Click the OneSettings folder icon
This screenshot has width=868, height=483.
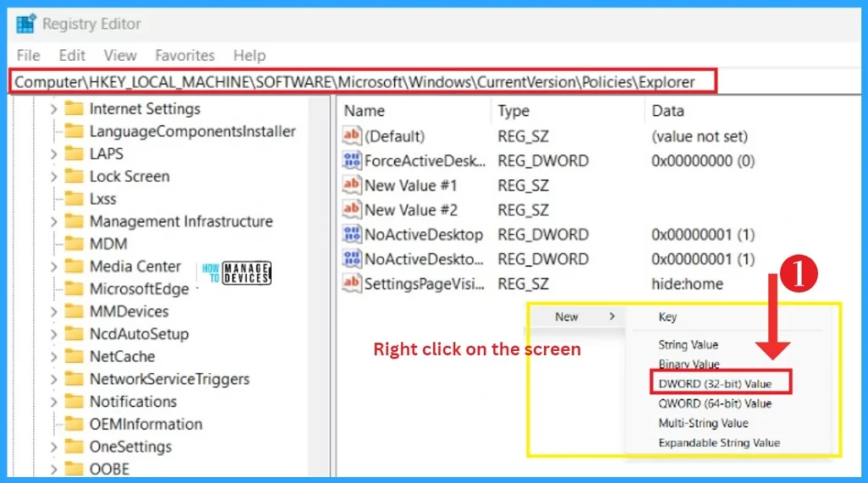tap(74, 447)
